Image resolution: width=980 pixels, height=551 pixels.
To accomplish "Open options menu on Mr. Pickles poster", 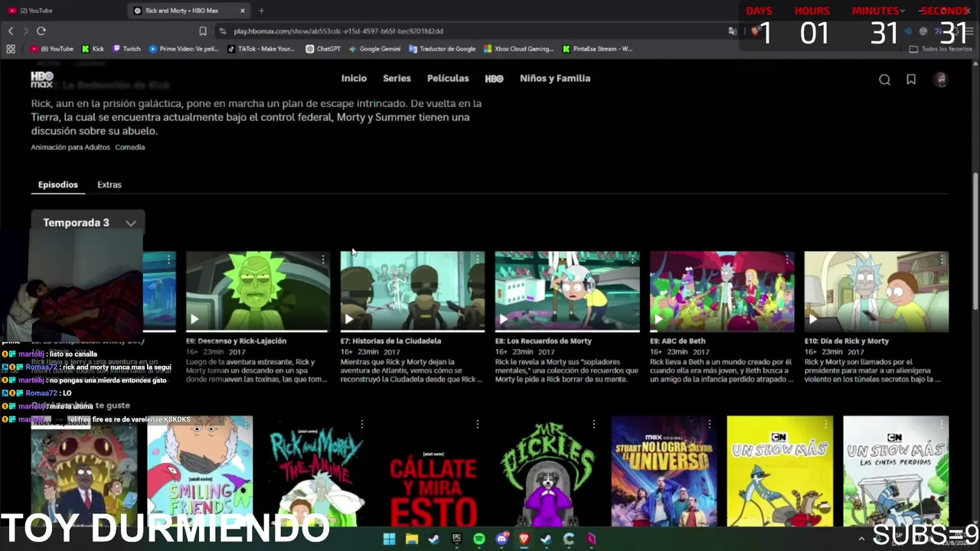I will click(x=593, y=424).
